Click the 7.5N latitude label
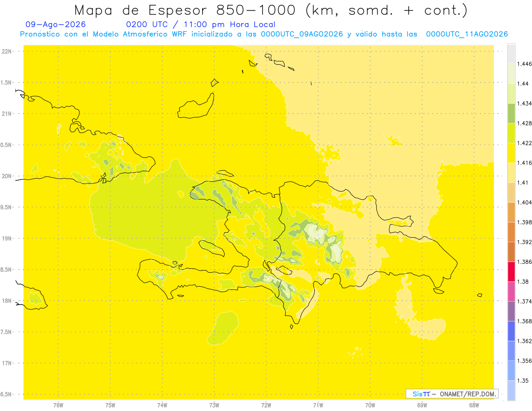Viewport: 532px width, 411px height. [6, 332]
